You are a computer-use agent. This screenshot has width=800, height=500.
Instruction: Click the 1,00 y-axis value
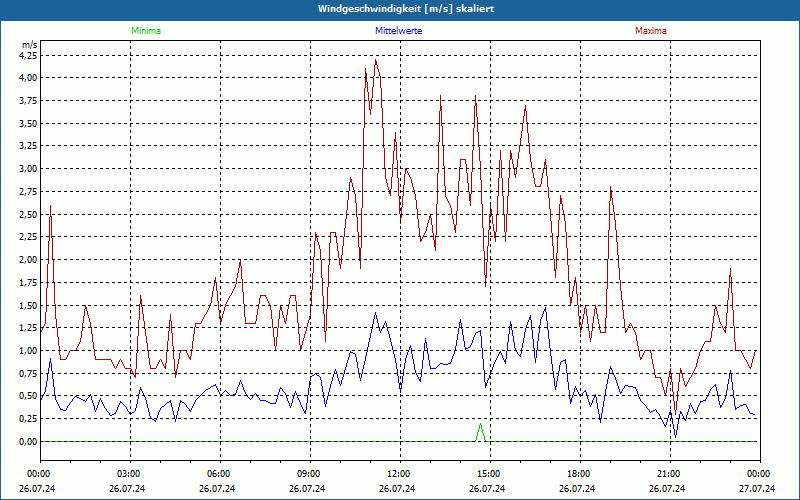tap(28, 351)
